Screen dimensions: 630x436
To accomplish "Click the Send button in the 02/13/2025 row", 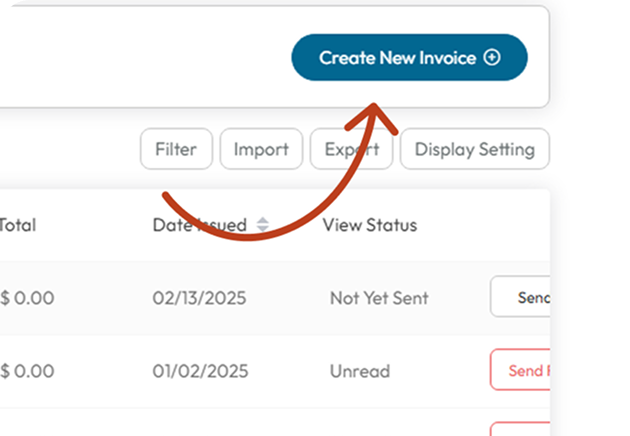I will point(522,297).
